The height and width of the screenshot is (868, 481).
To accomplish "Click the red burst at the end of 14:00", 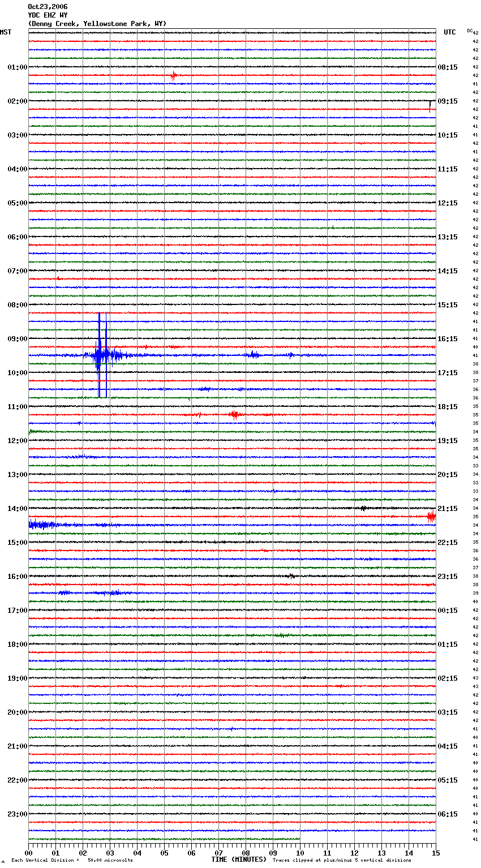I will click(431, 516).
